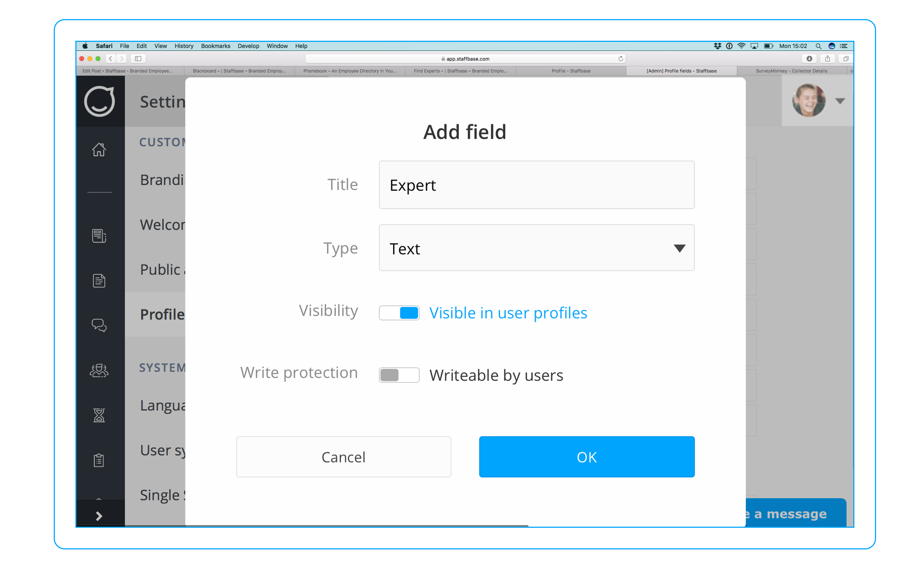
Task: Open the Home icon in sidebar
Action: (99, 149)
